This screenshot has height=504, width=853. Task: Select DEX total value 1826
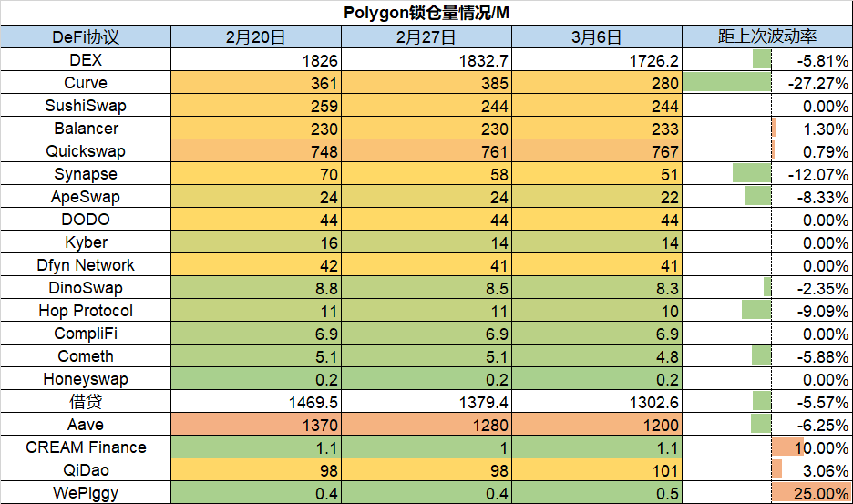[256, 59]
